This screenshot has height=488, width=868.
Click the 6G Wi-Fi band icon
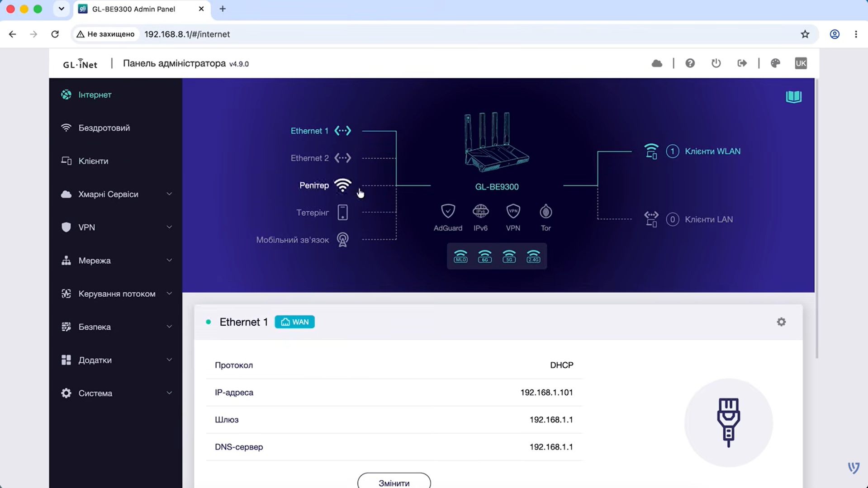coord(485,256)
